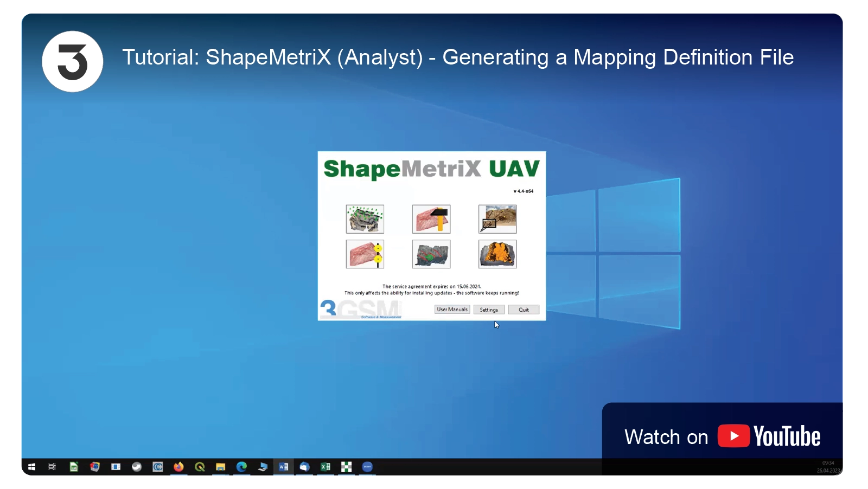
Task: Switch to Microsoft Edge in the taskbar
Action: pos(241,467)
